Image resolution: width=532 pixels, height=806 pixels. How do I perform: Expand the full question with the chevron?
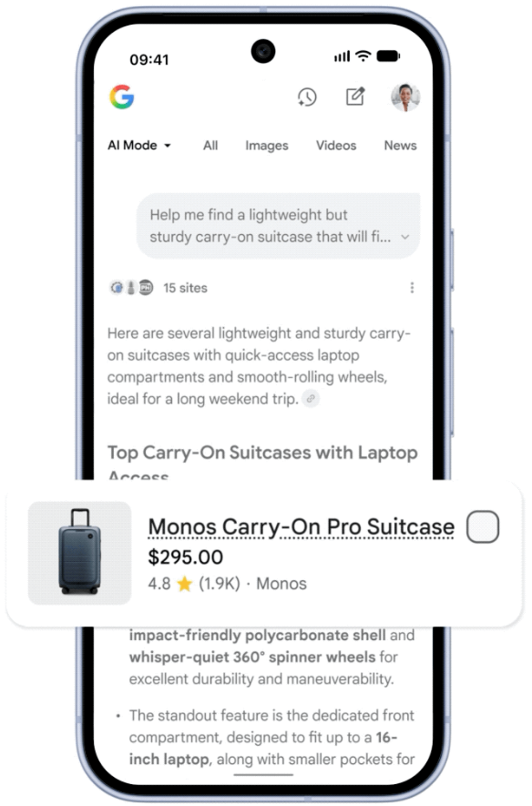click(x=404, y=236)
